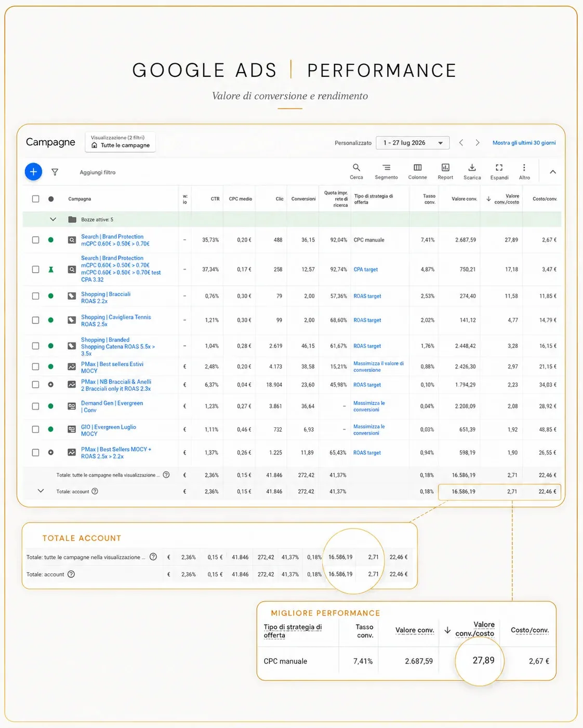Go to previous date range arrow
Screen dimensions: 583x728
click(461, 142)
